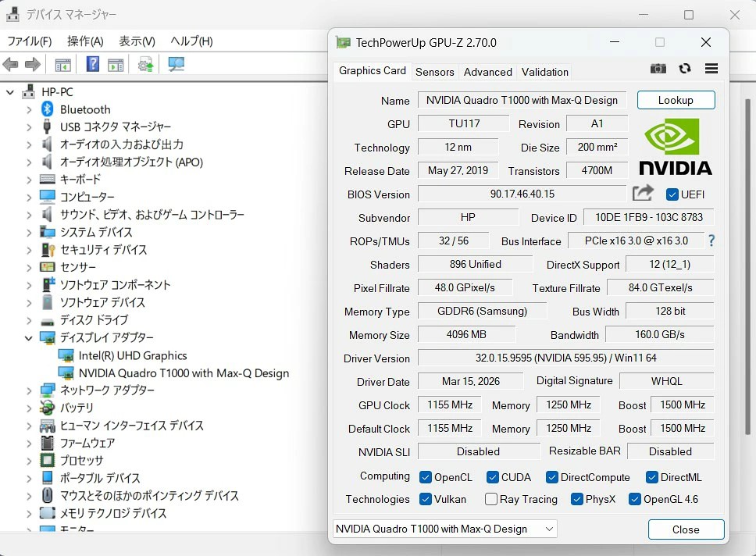Click the NVIDIA logo in GPU-Z
This screenshot has height=556, width=756.
click(x=675, y=147)
